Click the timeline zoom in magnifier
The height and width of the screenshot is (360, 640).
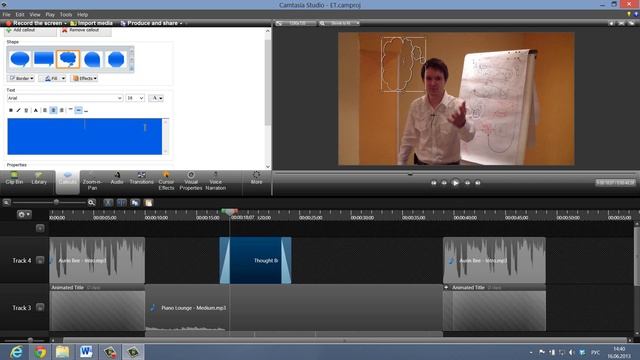(91, 202)
